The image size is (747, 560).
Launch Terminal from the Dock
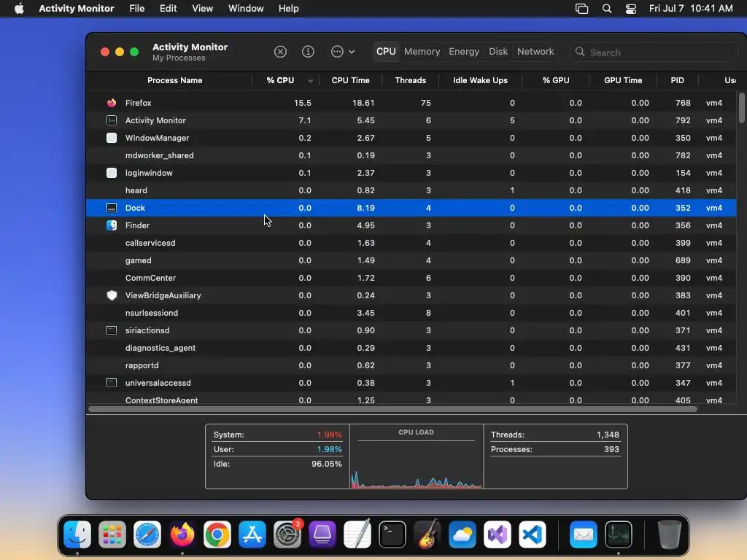point(392,534)
